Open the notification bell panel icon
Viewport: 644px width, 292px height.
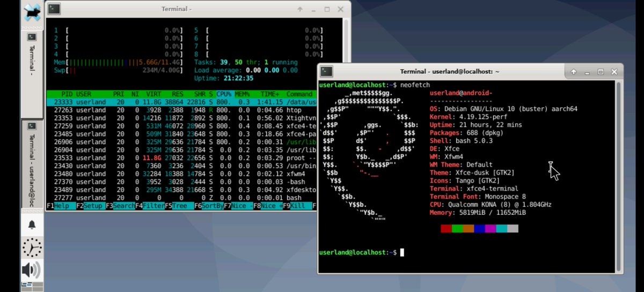pyautogui.click(x=32, y=226)
